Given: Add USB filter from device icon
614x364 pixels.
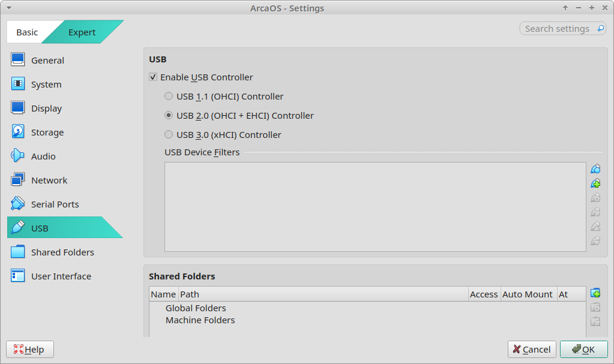Looking at the screenshot, I should click(595, 183).
